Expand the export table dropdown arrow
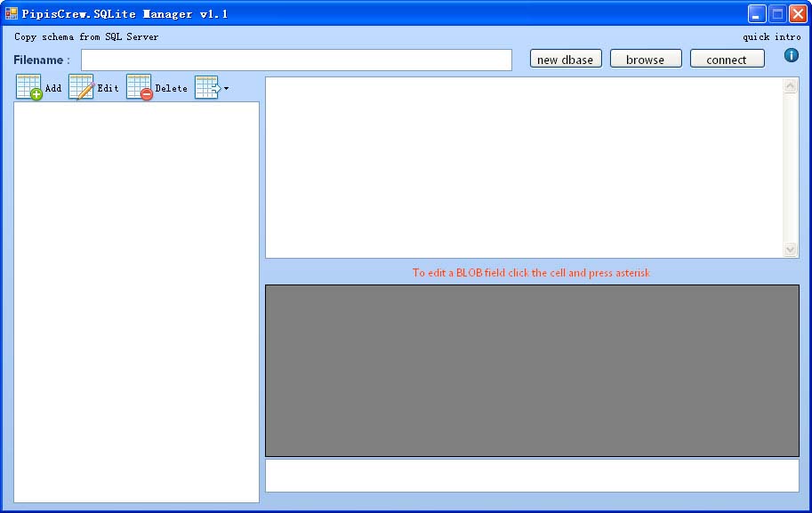The height and width of the screenshot is (513, 812). pos(226,88)
